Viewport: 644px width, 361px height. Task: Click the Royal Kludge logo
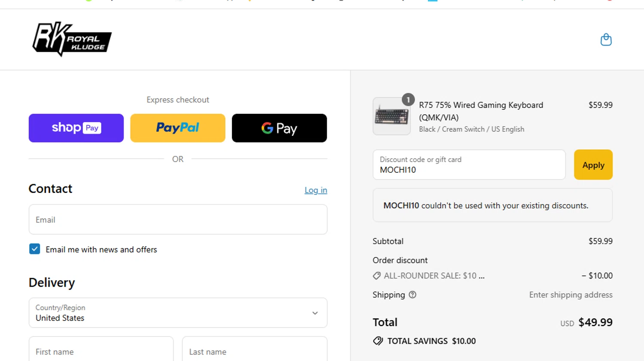tap(72, 40)
